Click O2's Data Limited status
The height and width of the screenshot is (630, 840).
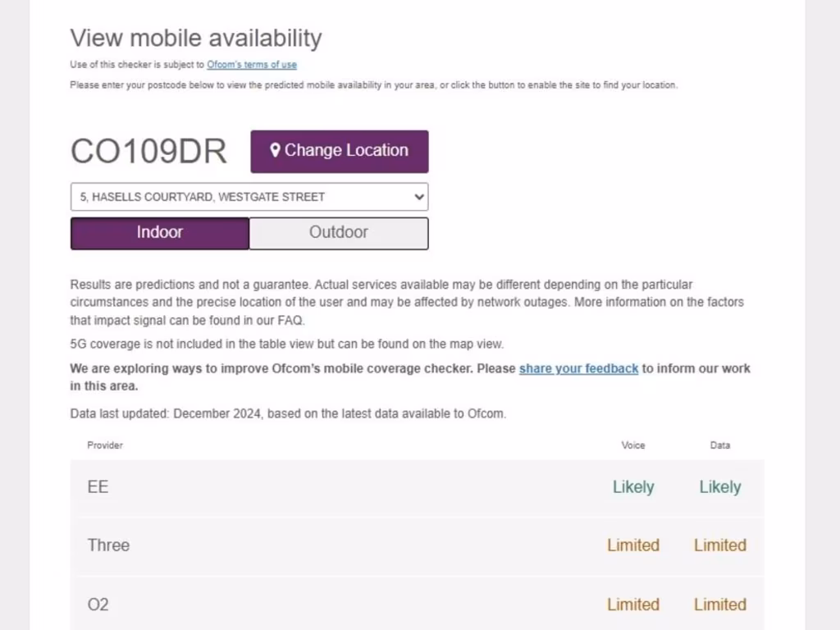720,605
